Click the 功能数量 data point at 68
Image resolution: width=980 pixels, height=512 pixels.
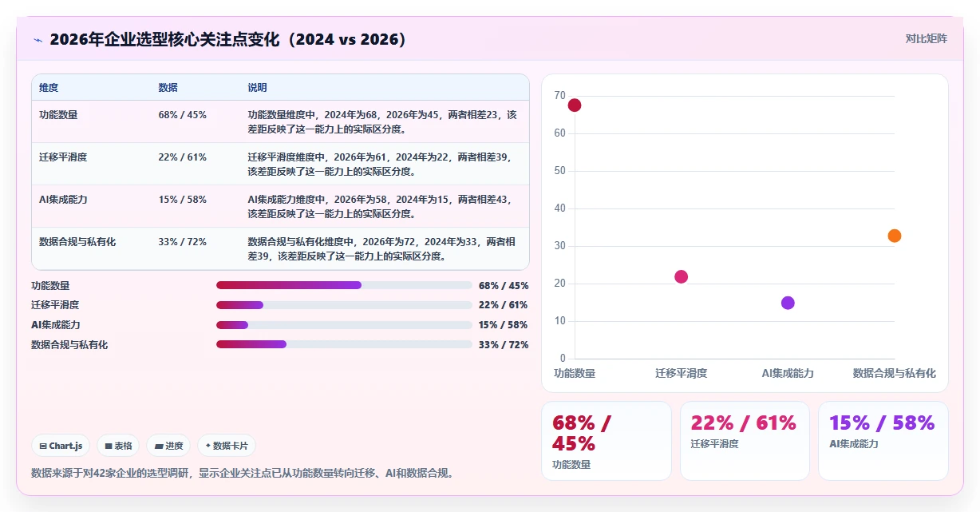[x=574, y=105]
